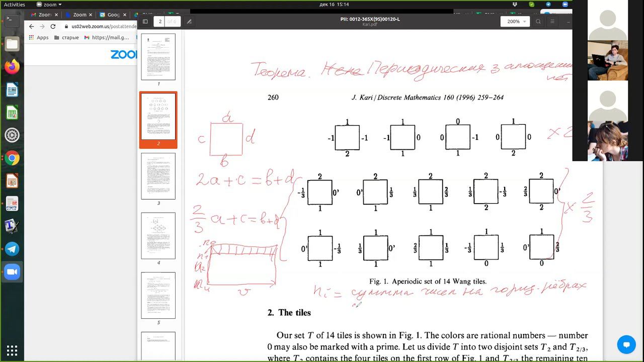This screenshot has width=644, height=362.
Task: Click the top participant avatar video tile
Action: (607, 20)
